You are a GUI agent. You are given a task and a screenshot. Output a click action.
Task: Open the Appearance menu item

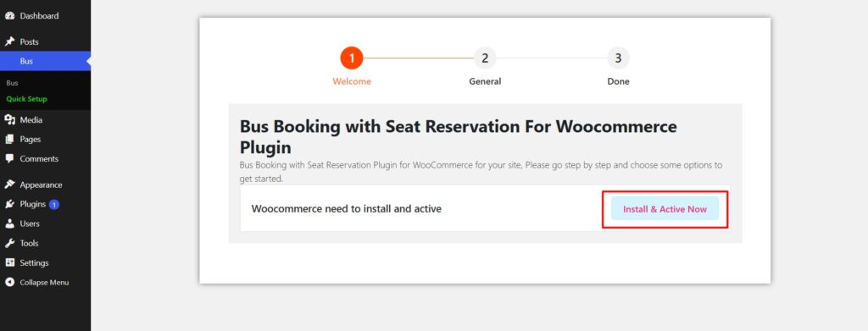coord(46,185)
